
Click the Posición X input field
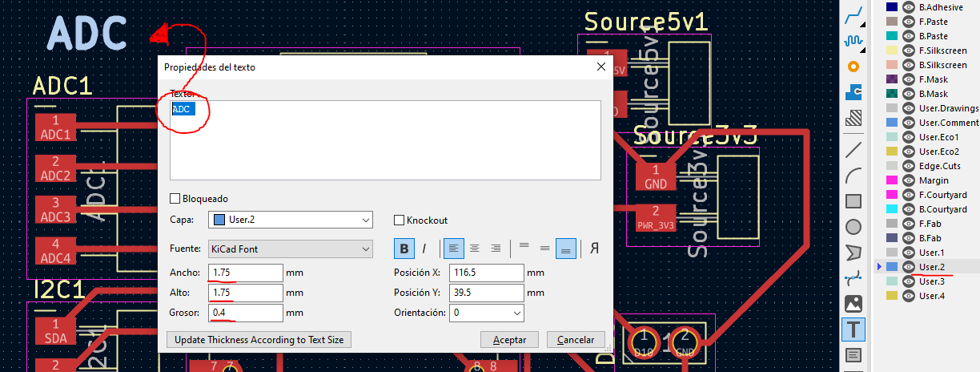[487, 273]
